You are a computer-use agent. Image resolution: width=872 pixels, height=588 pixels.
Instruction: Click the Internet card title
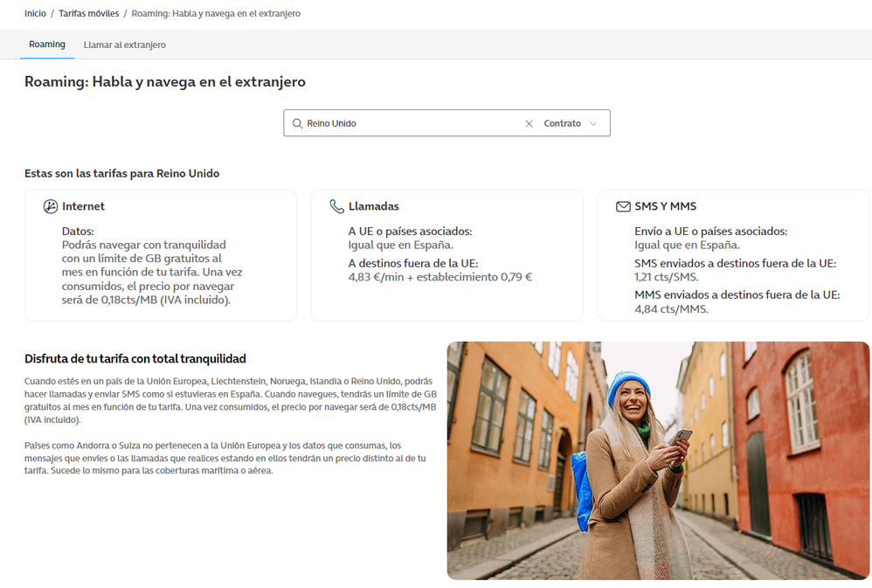pos(83,207)
